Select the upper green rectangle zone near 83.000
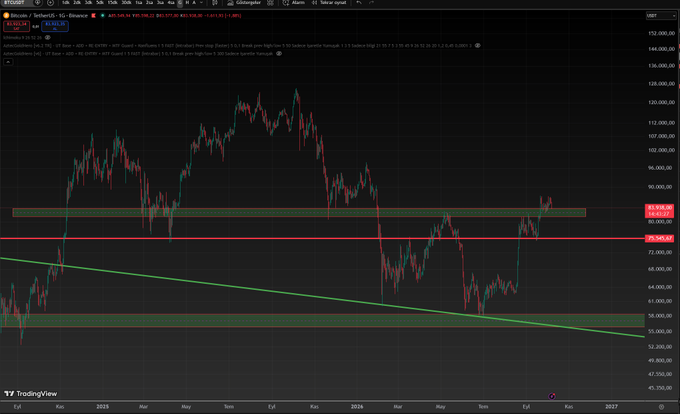The height and width of the screenshot is (414, 680). 299,212
